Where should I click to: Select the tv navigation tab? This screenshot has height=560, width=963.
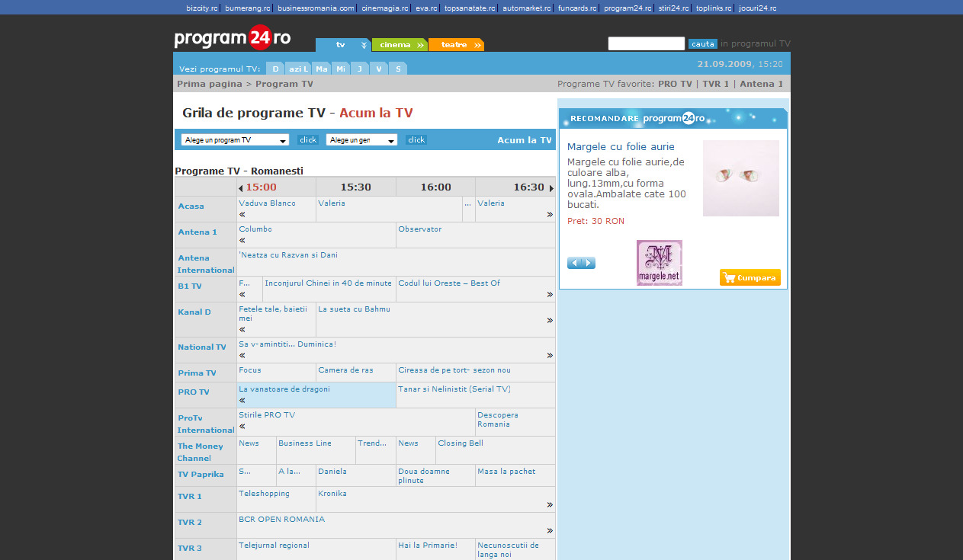(x=343, y=45)
